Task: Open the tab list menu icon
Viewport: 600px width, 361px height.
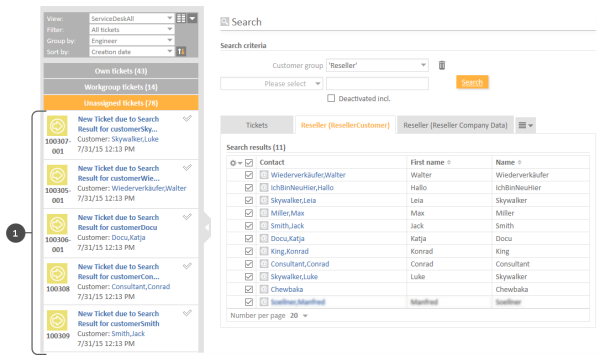Action: tap(525, 125)
